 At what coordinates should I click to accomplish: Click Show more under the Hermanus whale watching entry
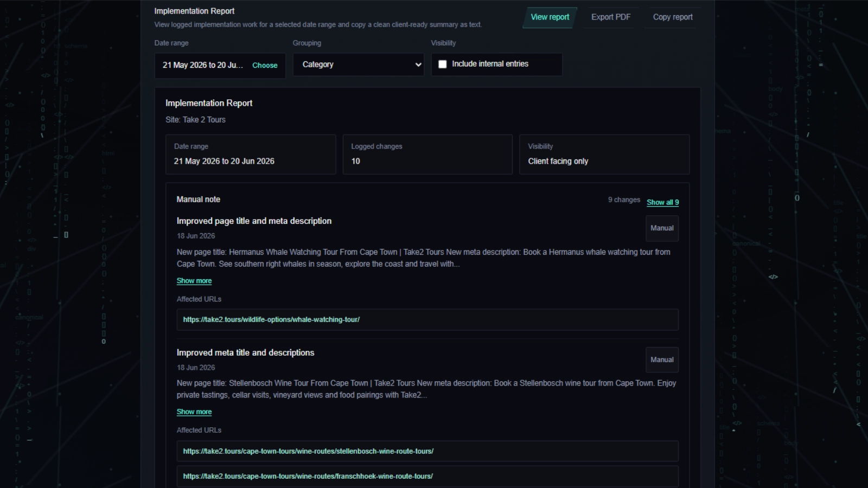click(x=194, y=281)
